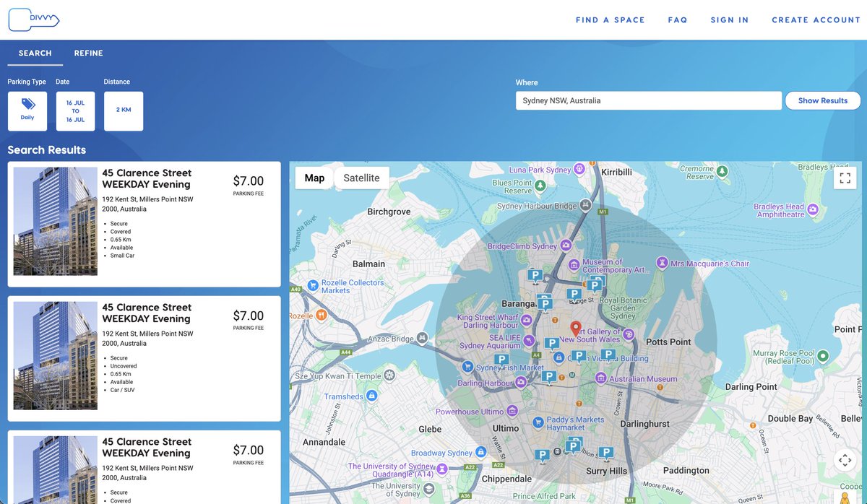Viewport: 867px width, 504px height.
Task: Click King Street Wharf camera icon
Action: click(527, 320)
